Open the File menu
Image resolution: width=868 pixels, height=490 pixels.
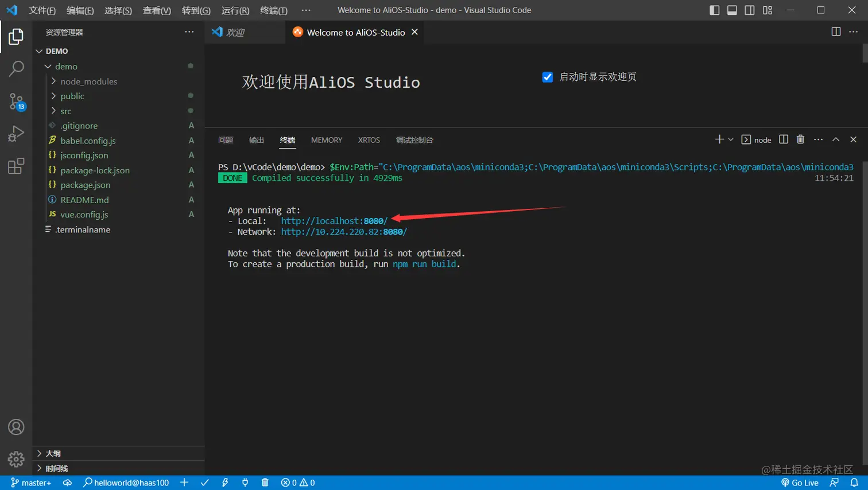point(42,10)
